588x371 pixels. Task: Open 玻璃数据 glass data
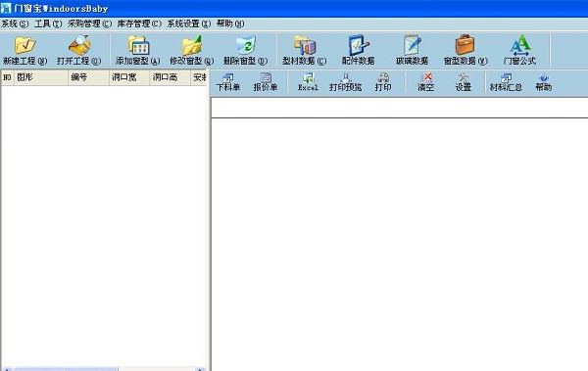(413, 50)
